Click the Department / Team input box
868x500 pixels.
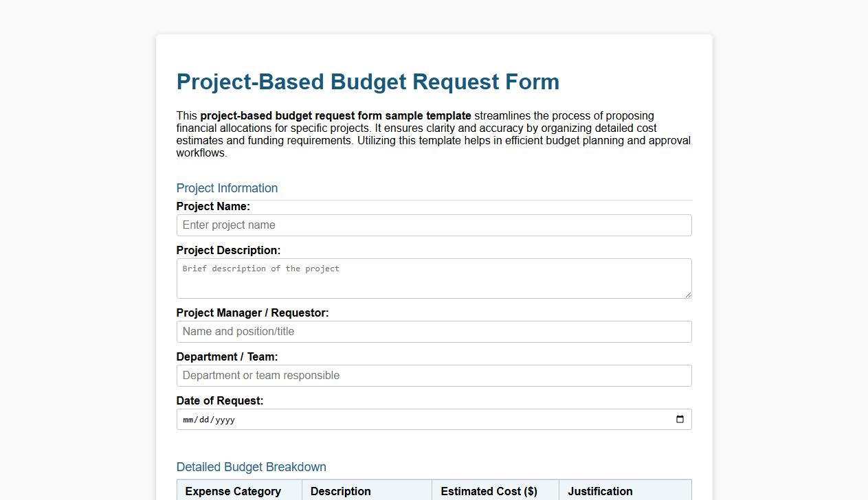tap(434, 375)
